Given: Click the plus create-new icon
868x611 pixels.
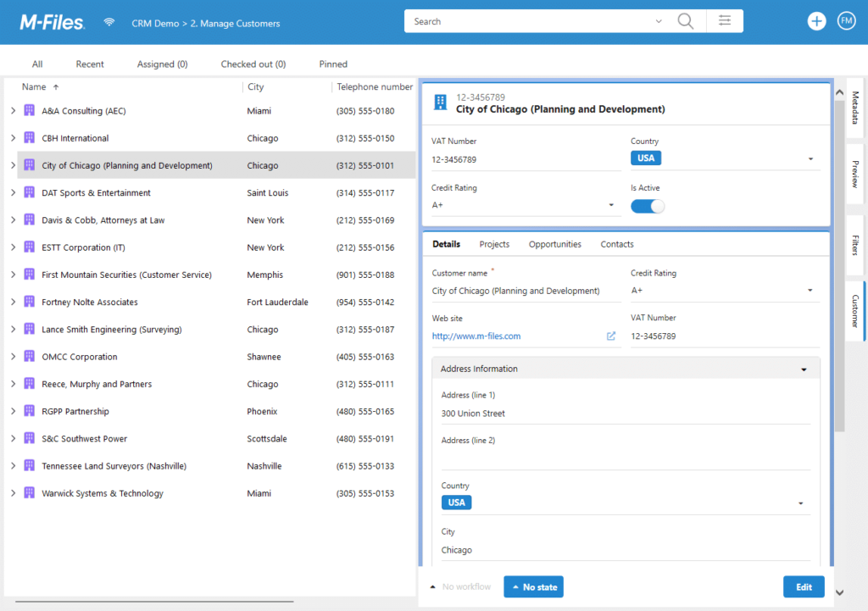Looking at the screenshot, I should (816, 21).
